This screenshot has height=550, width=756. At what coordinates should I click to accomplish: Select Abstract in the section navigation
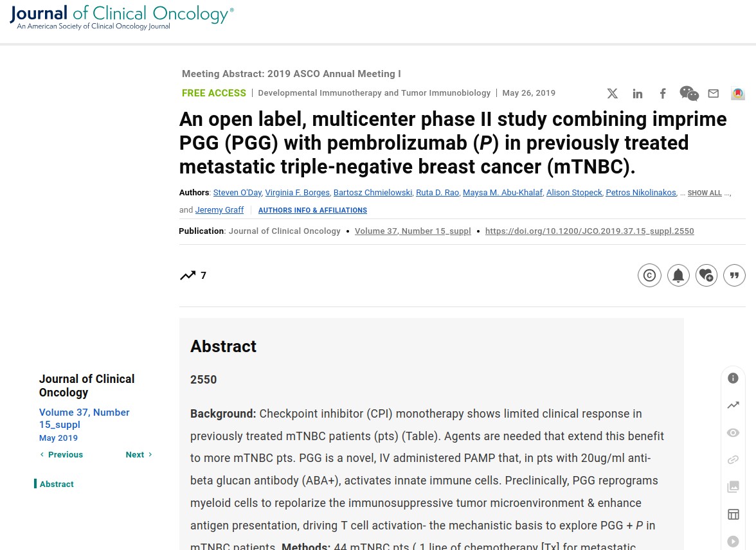pos(57,484)
